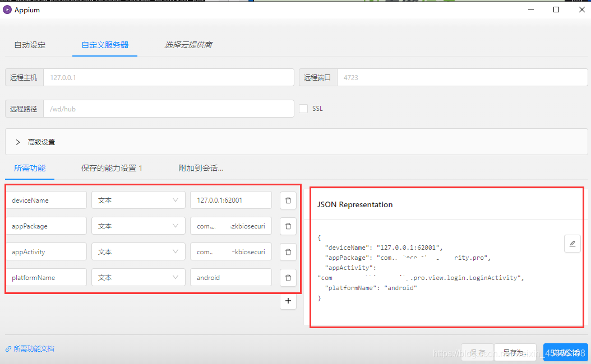Close the Appium window
The image size is (591, 364).
click(x=582, y=10)
